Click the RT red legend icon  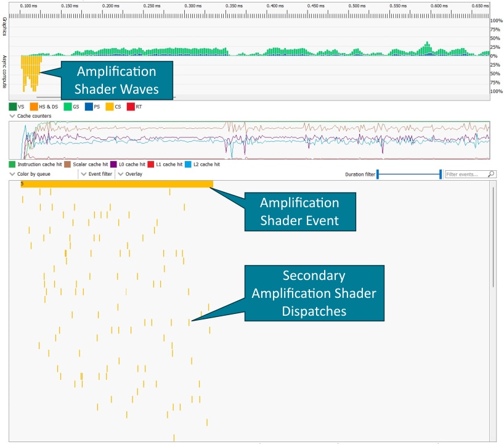click(131, 107)
